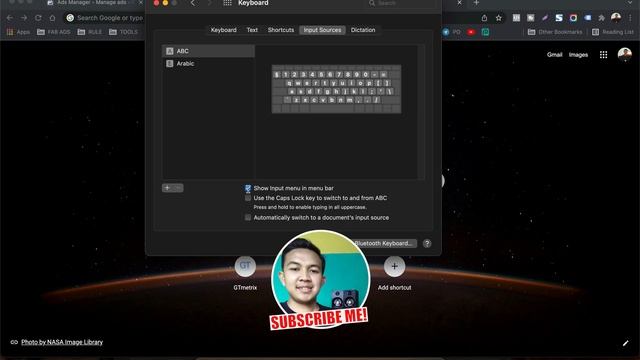Click Chrome forward arrow
Screen dimensions: 640x360
click(x=24, y=18)
